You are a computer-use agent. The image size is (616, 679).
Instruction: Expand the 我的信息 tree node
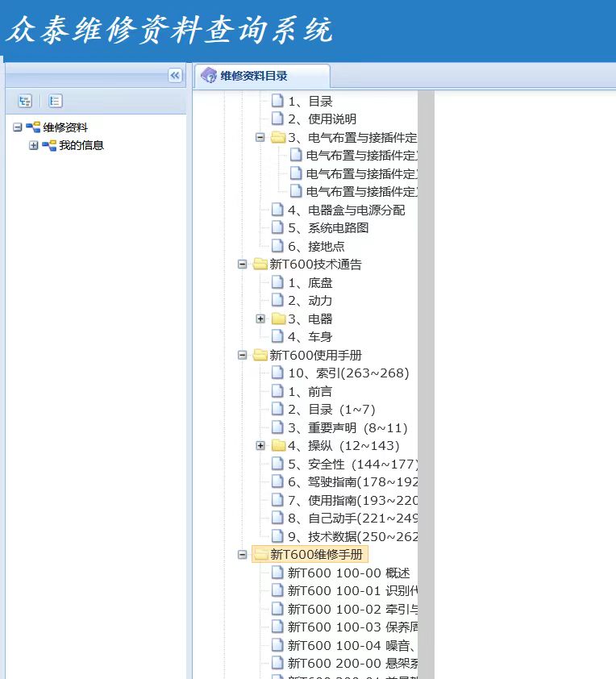pyautogui.click(x=34, y=146)
